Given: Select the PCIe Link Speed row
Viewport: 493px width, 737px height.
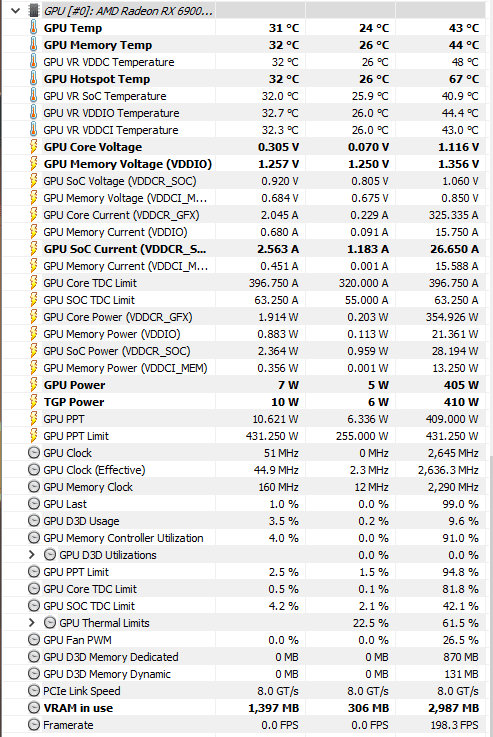Looking at the screenshot, I should 244,691.
